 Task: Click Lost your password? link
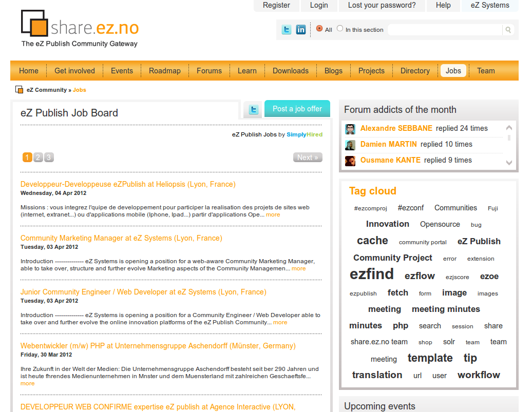(x=382, y=6)
